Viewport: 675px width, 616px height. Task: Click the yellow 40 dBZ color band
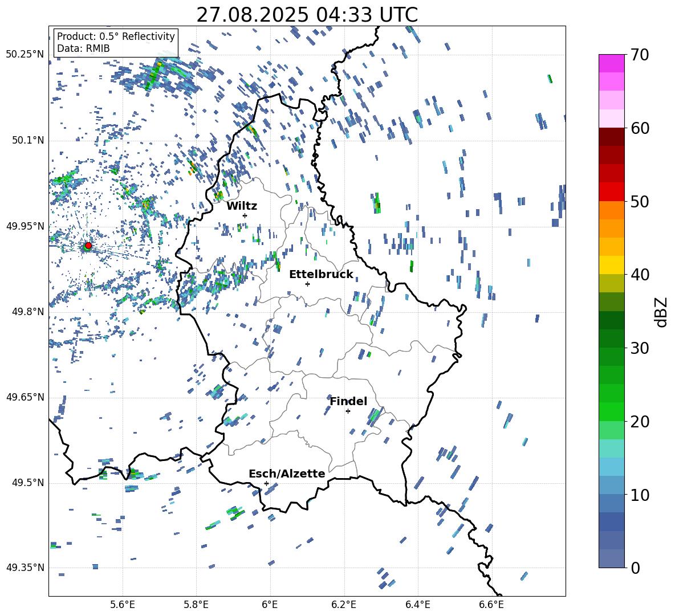coord(611,265)
